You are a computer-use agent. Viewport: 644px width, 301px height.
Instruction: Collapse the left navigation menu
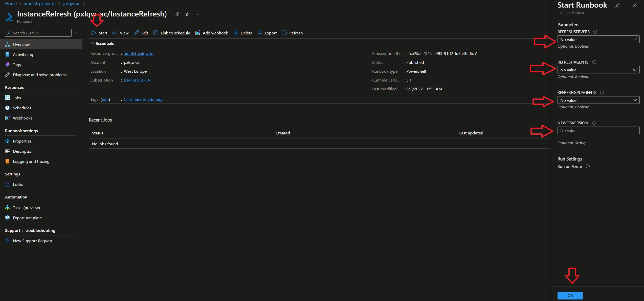pyautogui.click(x=78, y=33)
